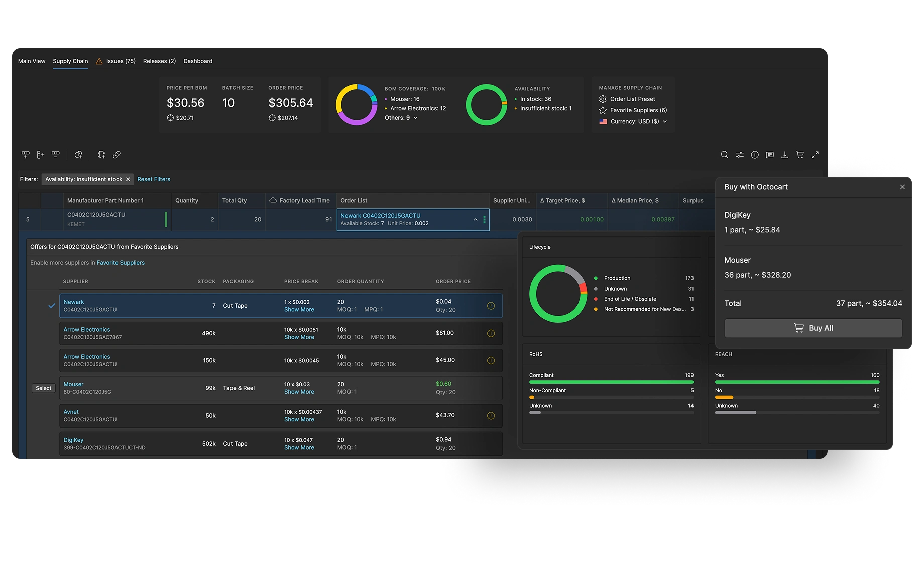Open the comments icon in toolbar
Image resolution: width=924 pixels, height=570 pixels.
[770, 155]
